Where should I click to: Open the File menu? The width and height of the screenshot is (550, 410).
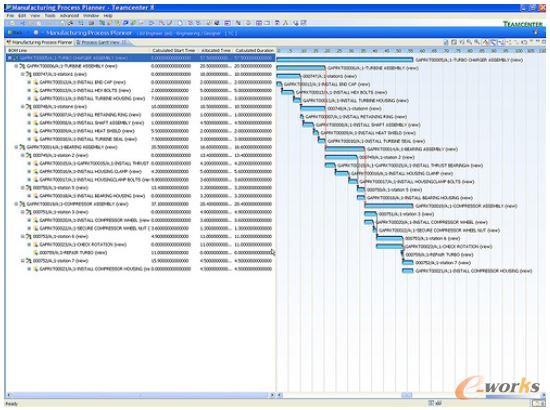pyautogui.click(x=10, y=16)
